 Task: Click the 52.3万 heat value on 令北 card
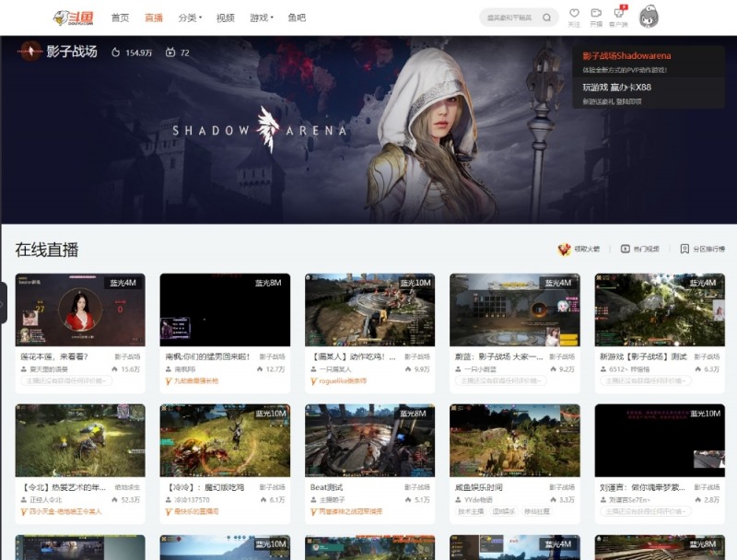click(131, 500)
